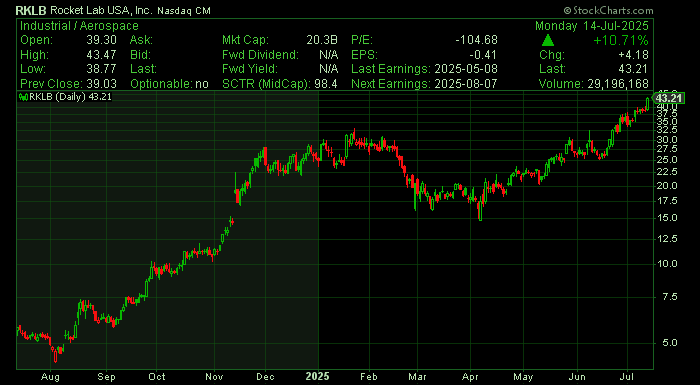Click the P/E value -104.68
Image resolution: width=700 pixels, height=385 pixels.
pyautogui.click(x=476, y=40)
